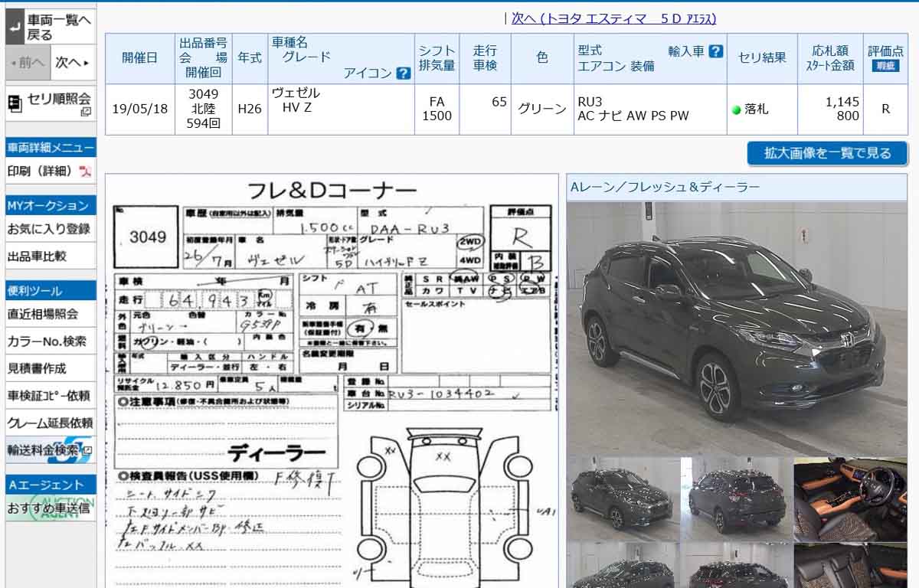Click the green dot beside 落札
Image resolution: width=919 pixels, height=588 pixels.
(737, 109)
